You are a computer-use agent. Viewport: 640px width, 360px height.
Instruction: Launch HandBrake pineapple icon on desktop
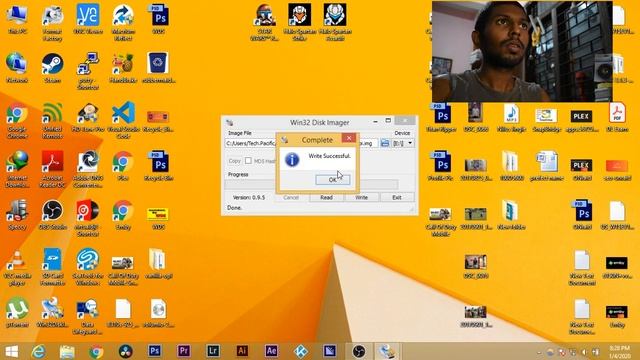pyautogui.click(x=123, y=68)
